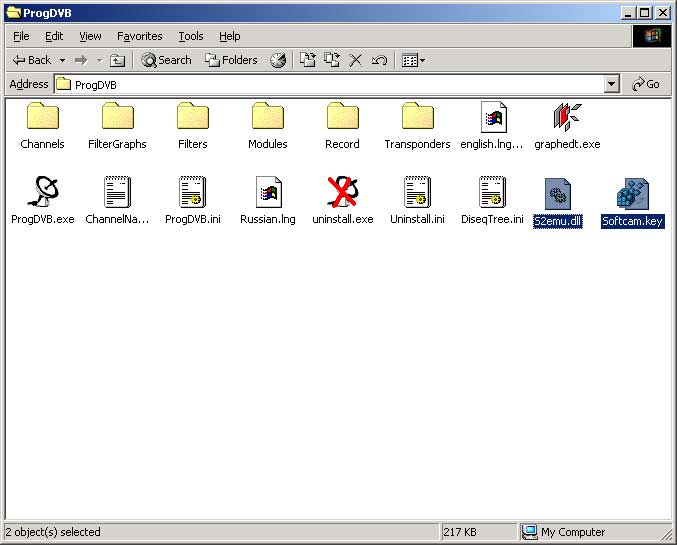The image size is (677, 545).
Task: Click the Delete toolbar icon
Action: click(356, 60)
